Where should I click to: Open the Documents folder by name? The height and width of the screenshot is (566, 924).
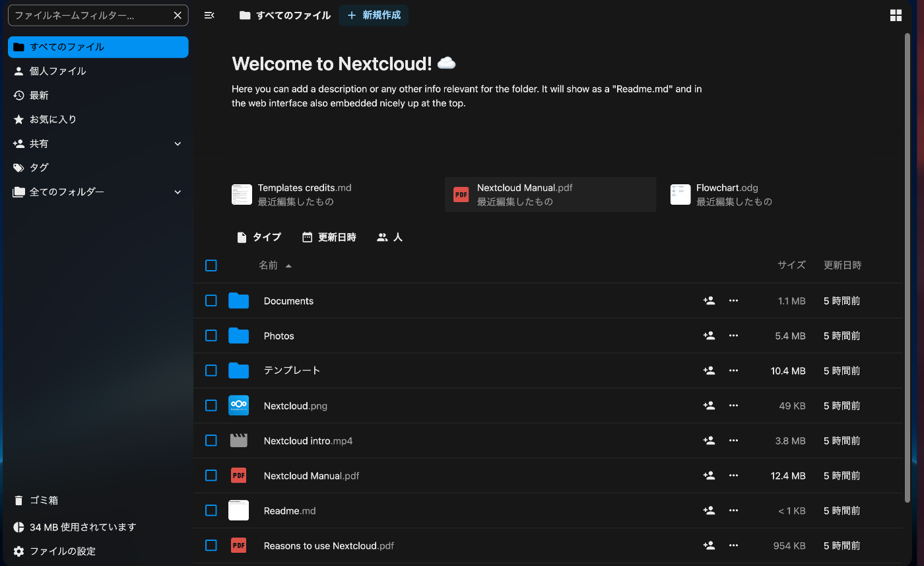click(x=288, y=301)
